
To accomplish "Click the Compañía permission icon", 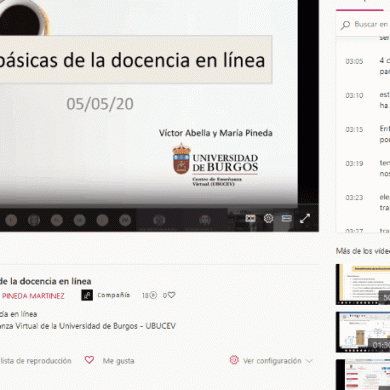I will point(87,295).
